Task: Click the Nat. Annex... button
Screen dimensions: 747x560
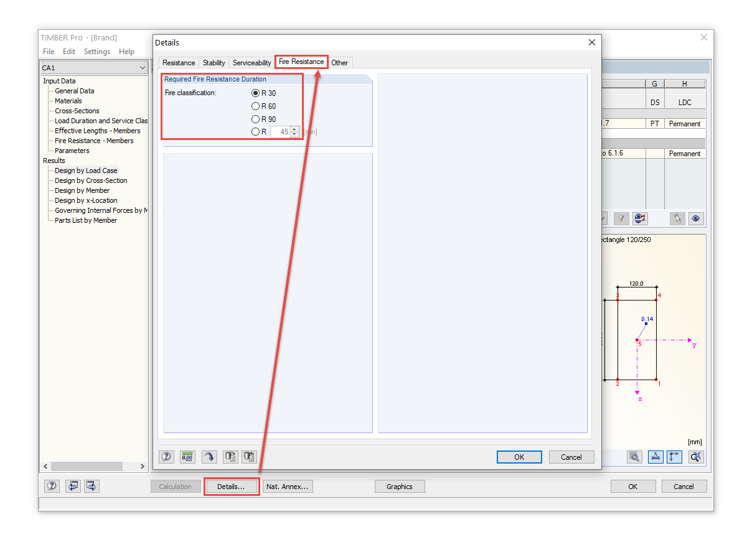Action: tap(288, 487)
